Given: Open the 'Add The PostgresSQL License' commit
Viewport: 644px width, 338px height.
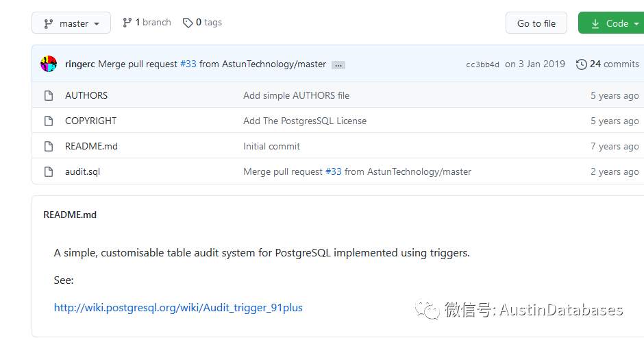Looking at the screenshot, I should [x=304, y=121].
